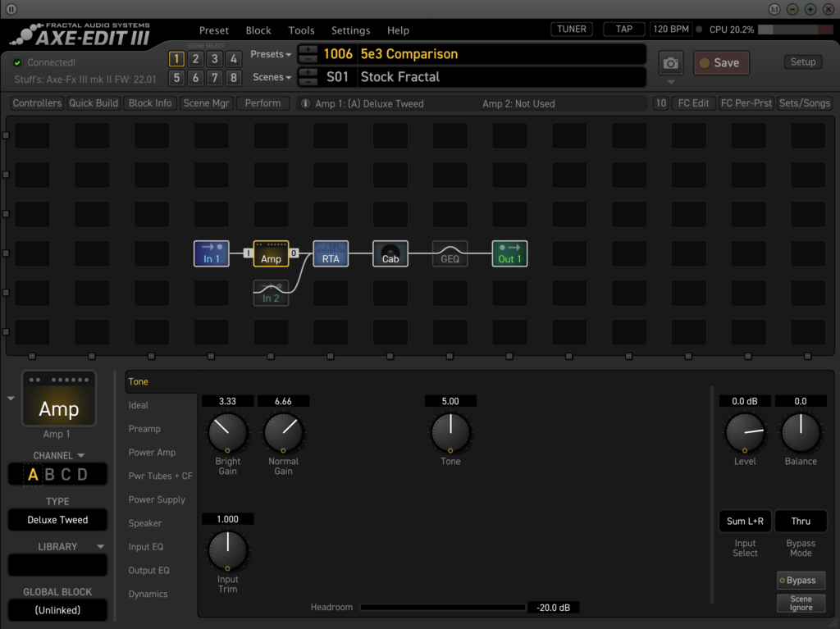Click the Level knob
840x629 pixels.
coord(745,432)
